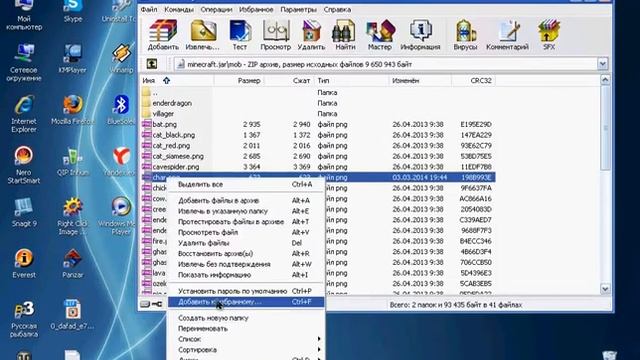Open the Просмотр toolbar tool
Viewport: 640px width, 360px height.
[276, 35]
